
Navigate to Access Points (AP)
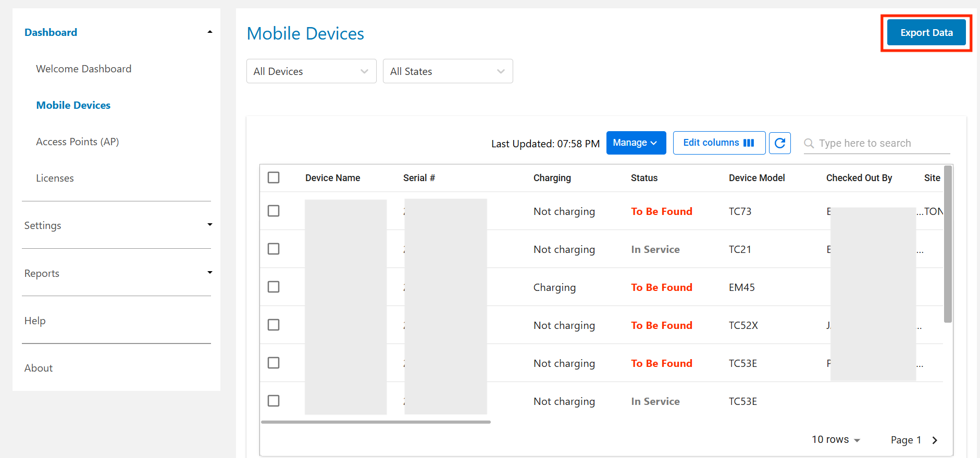[x=78, y=142]
